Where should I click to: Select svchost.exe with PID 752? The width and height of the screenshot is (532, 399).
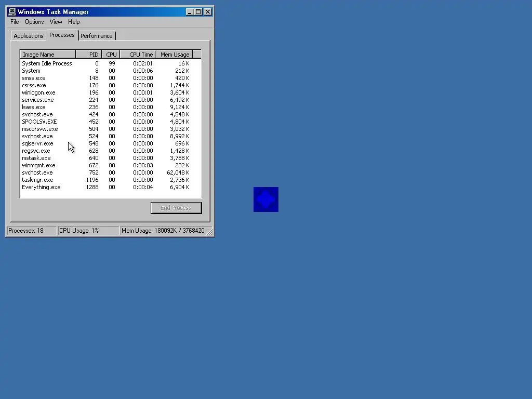click(111, 172)
